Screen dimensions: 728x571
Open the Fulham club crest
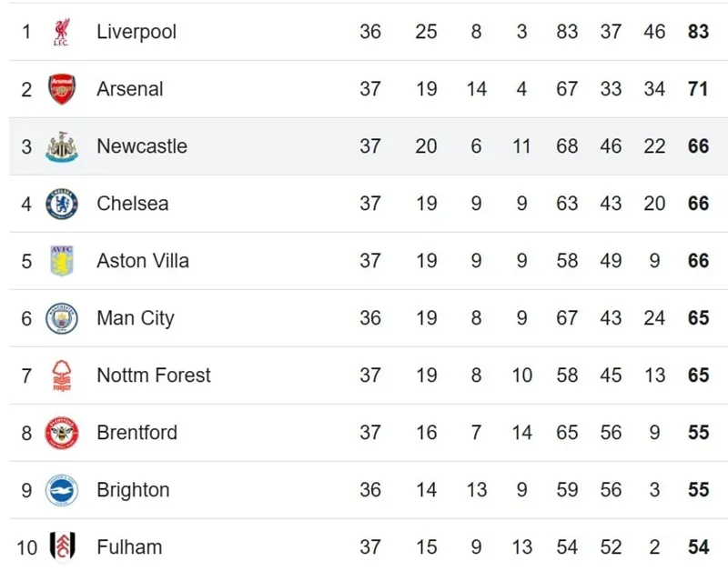tap(62, 547)
